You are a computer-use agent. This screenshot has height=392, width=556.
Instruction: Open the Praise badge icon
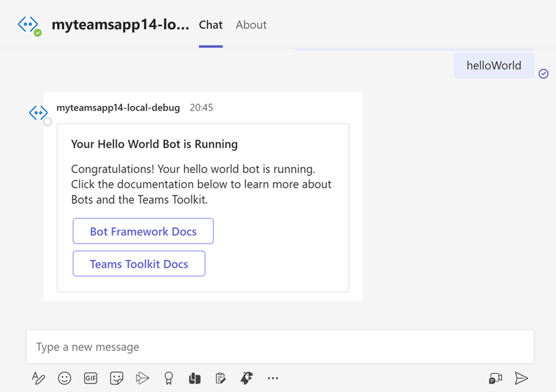click(168, 378)
